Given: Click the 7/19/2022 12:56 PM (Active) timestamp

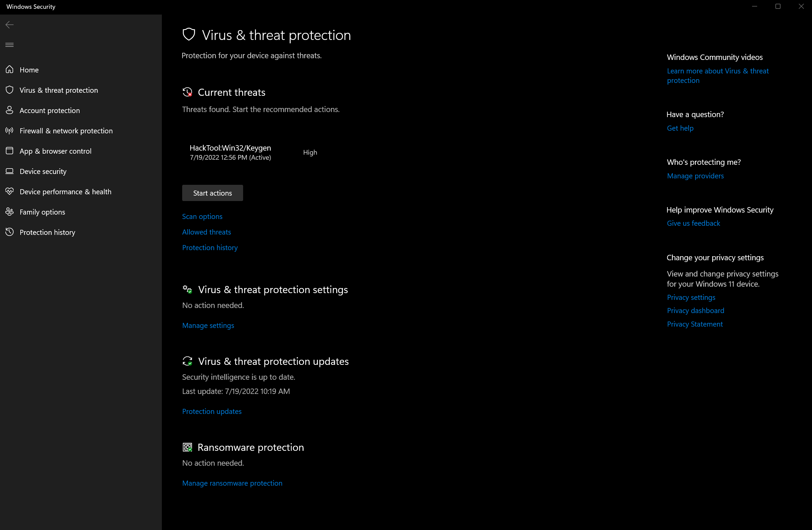Looking at the screenshot, I should [x=230, y=157].
